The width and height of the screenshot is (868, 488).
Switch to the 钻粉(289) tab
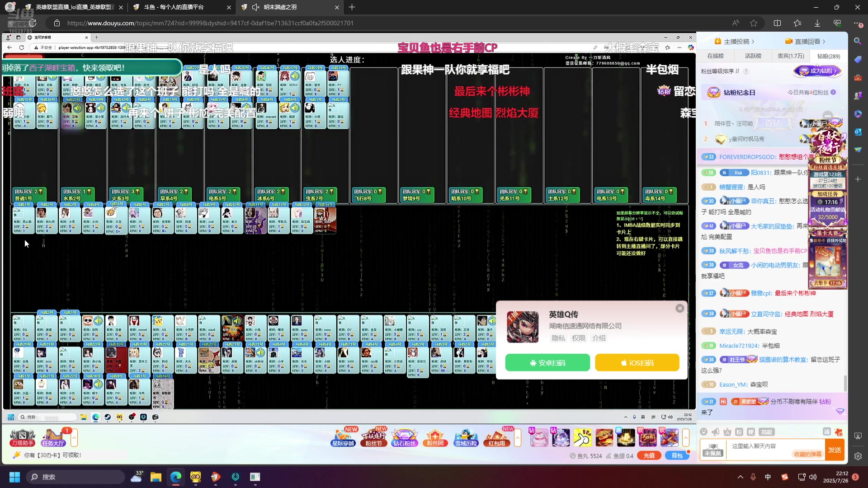828,56
